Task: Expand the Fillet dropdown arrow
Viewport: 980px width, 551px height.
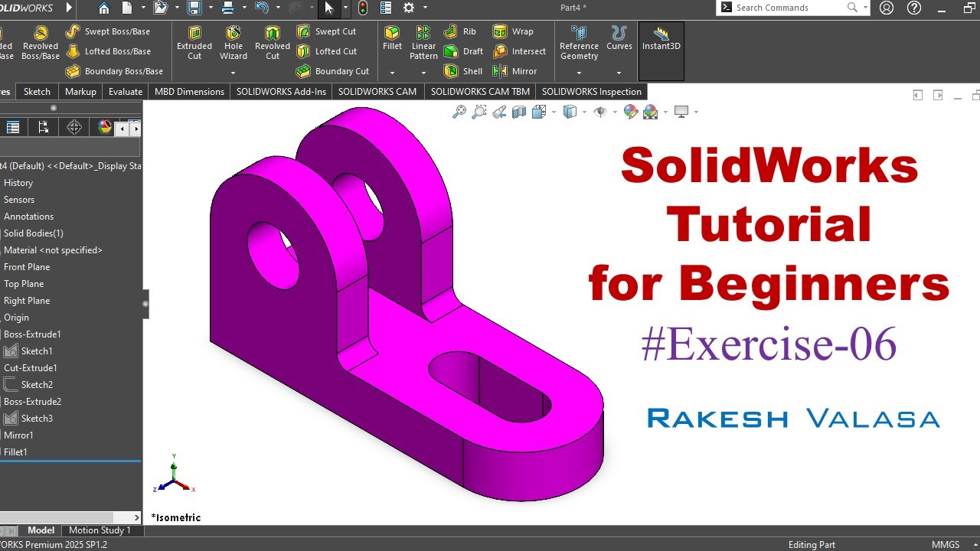Action: click(x=392, y=73)
